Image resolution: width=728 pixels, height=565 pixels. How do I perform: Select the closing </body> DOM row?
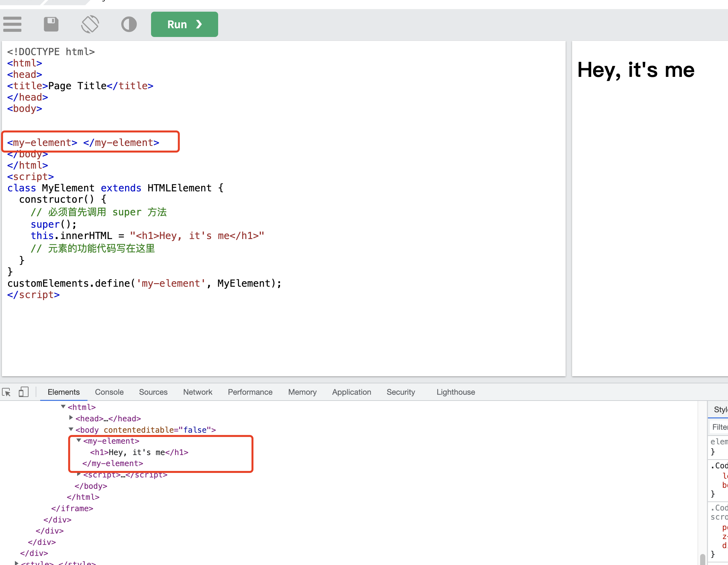(x=91, y=486)
